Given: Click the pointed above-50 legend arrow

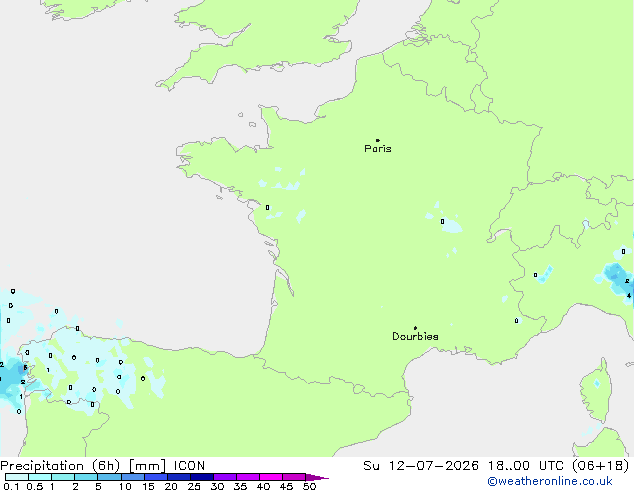Looking at the screenshot, I should 317,477.
